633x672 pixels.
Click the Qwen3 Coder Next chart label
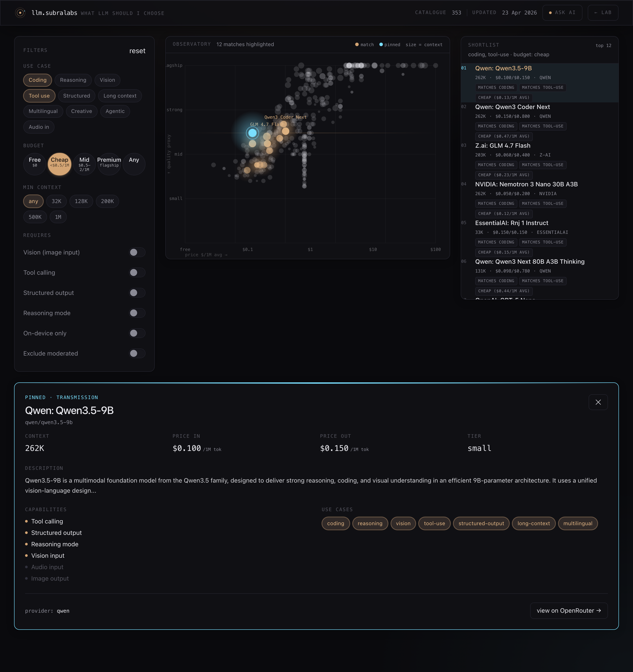(x=285, y=117)
